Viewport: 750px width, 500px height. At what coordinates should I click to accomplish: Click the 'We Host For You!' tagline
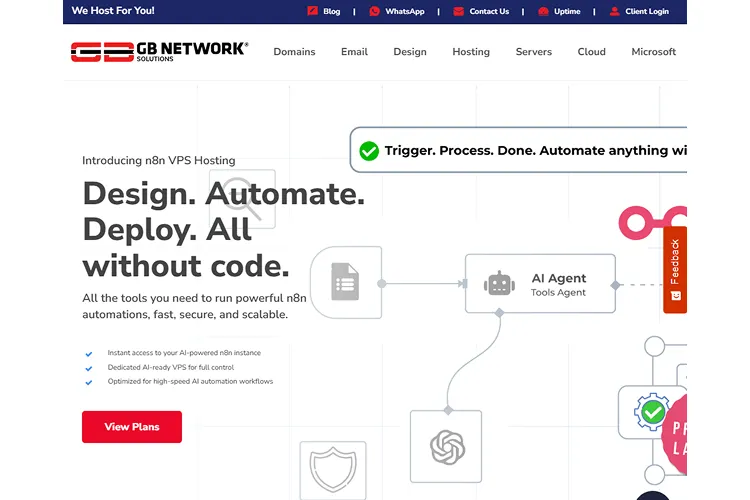point(113,11)
